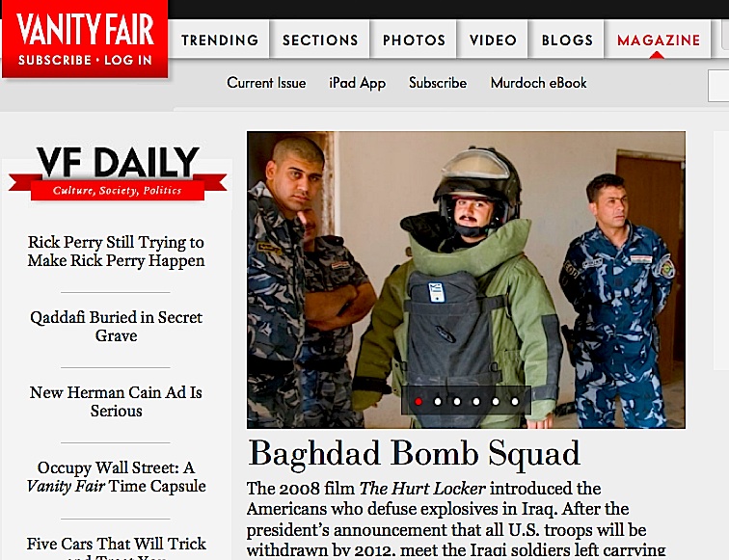Select the second slideshow dot

(x=438, y=402)
